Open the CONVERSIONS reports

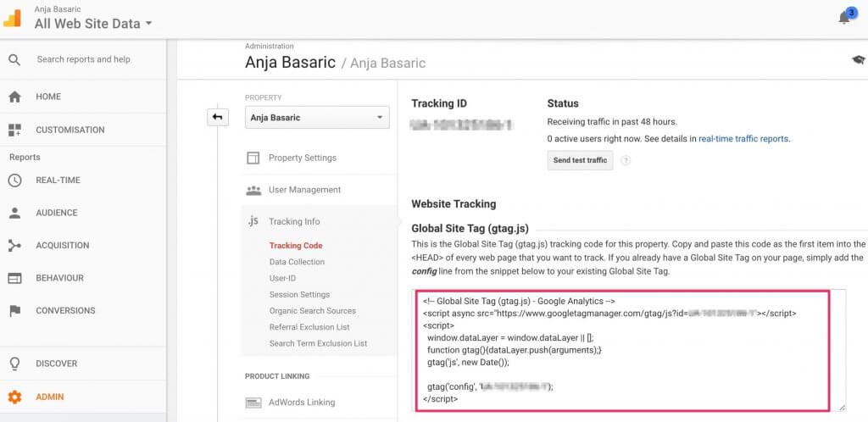(65, 311)
